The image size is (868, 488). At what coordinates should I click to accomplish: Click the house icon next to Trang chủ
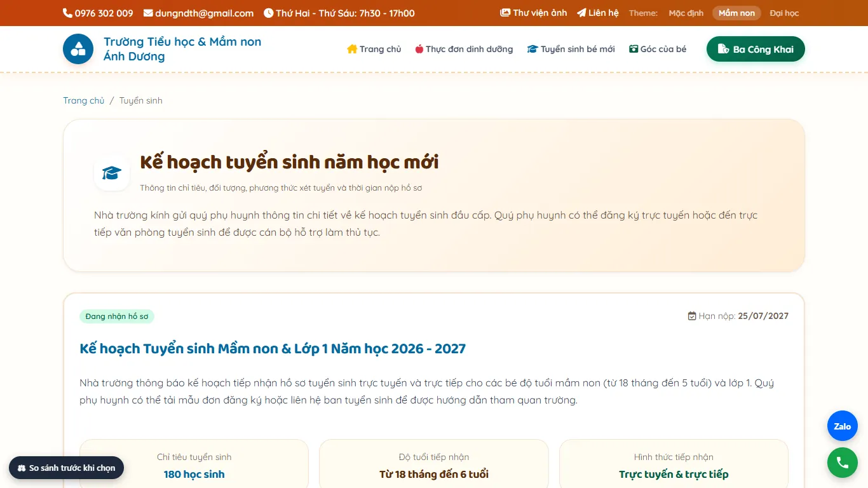point(352,49)
